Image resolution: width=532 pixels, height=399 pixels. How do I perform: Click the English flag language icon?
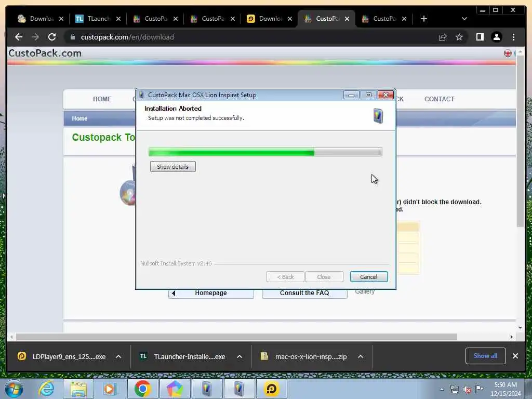pyautogui.click(x=508, y=54)
